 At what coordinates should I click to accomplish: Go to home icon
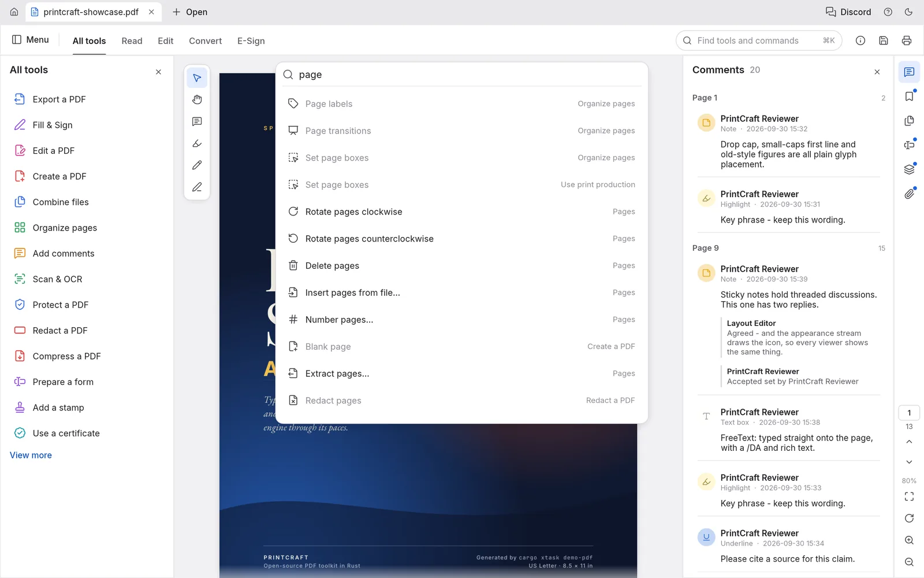coord(14,12)
